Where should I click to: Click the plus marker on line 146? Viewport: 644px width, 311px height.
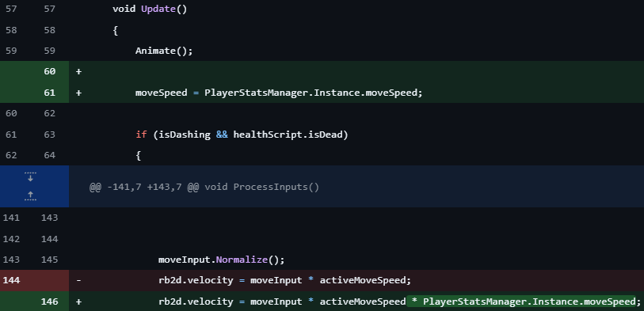pyautogui.click(x=79, y=302)
